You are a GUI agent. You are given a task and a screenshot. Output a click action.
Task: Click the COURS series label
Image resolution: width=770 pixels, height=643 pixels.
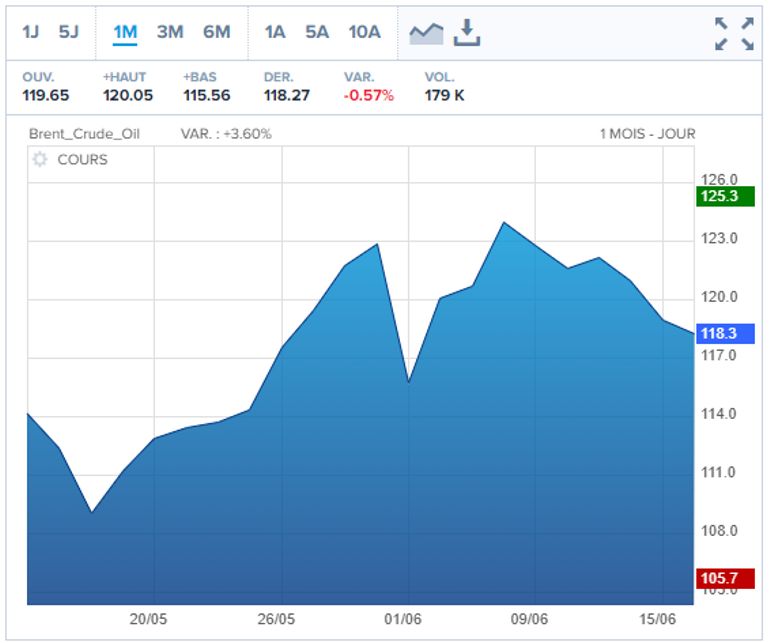(82, 160)
